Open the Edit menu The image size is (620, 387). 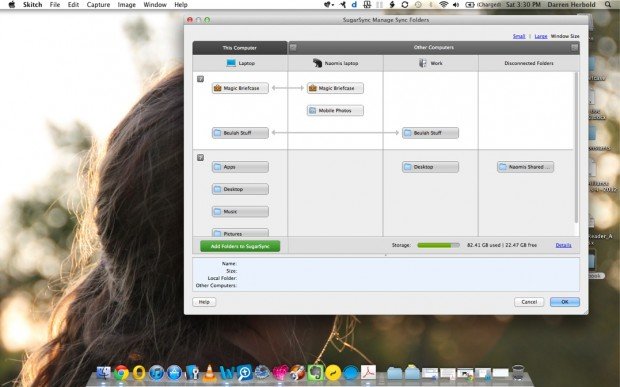coord(73,5)
